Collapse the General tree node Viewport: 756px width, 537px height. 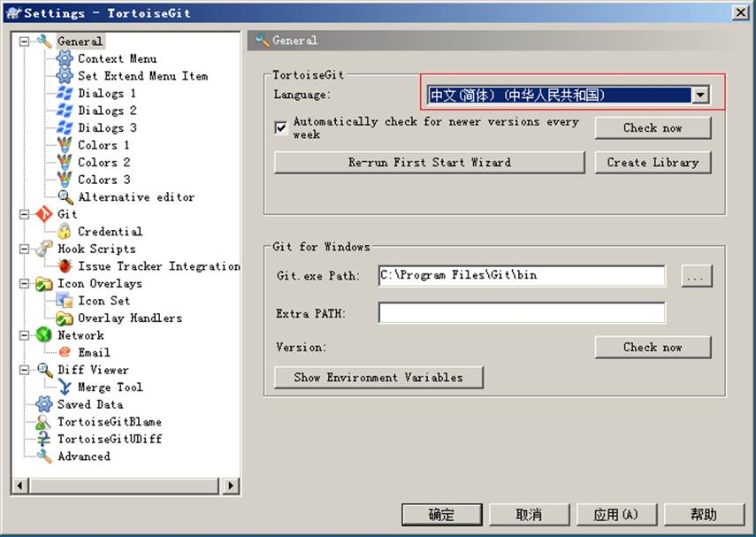pos(24,42)
